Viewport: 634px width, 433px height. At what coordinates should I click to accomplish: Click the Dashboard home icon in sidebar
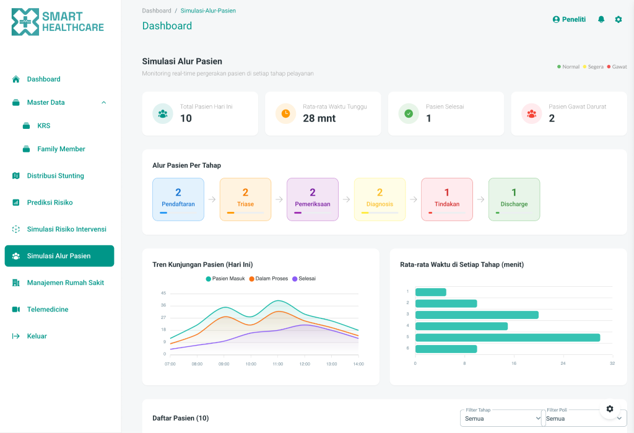(16, 79)
